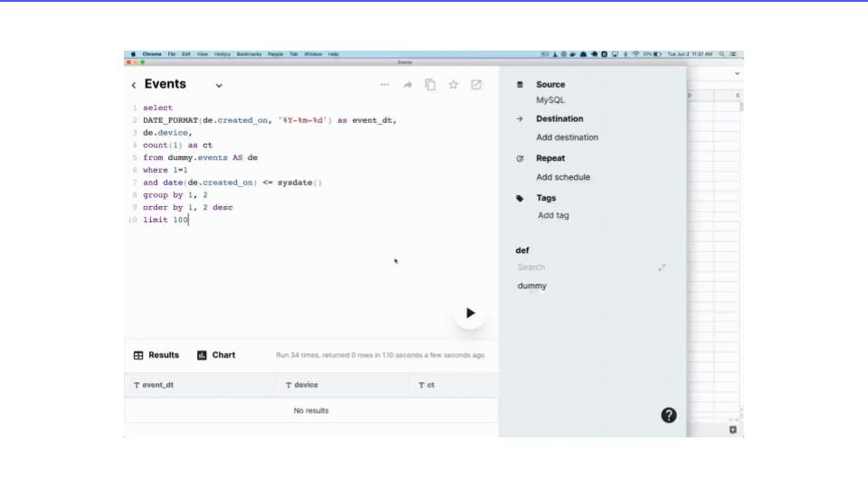Click the Source database icon
The height and width of the screenshot is (488, 868).
[520, 85]
